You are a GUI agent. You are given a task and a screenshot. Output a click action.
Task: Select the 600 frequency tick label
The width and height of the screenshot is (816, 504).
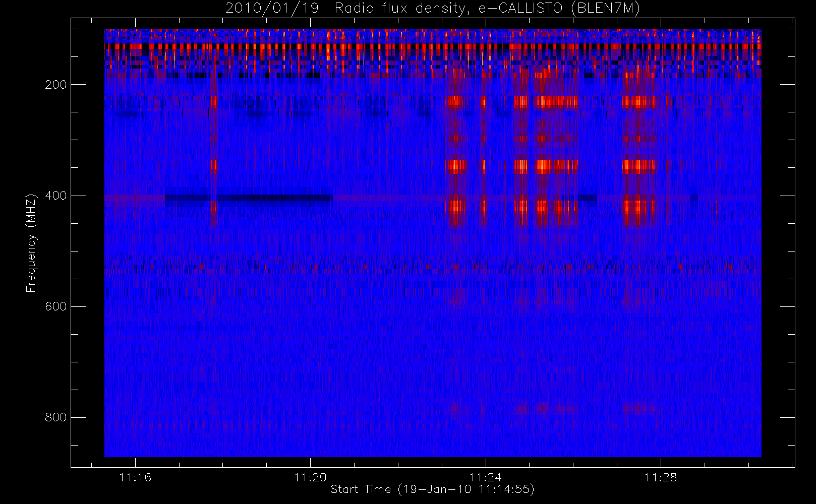55,306
